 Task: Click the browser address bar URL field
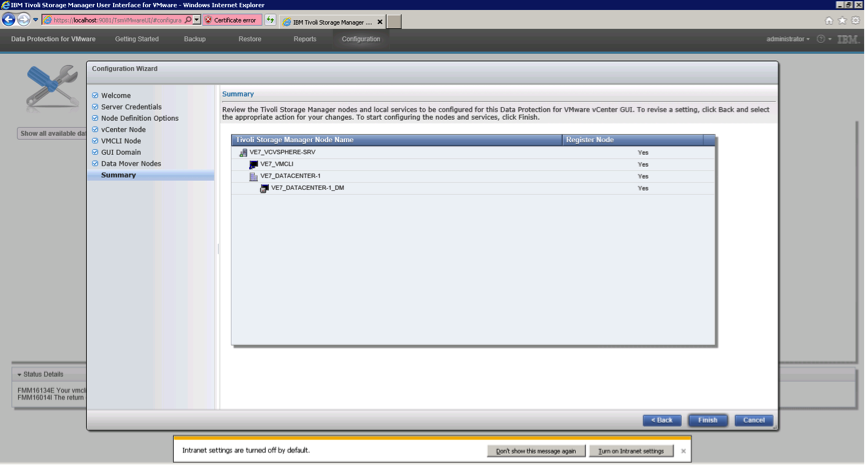click(117, 20)
